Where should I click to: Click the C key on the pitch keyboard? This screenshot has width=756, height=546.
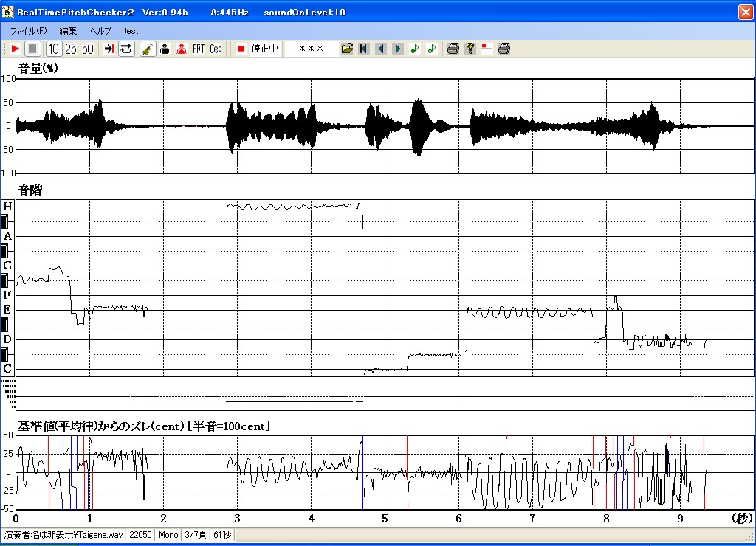point(7,369)
